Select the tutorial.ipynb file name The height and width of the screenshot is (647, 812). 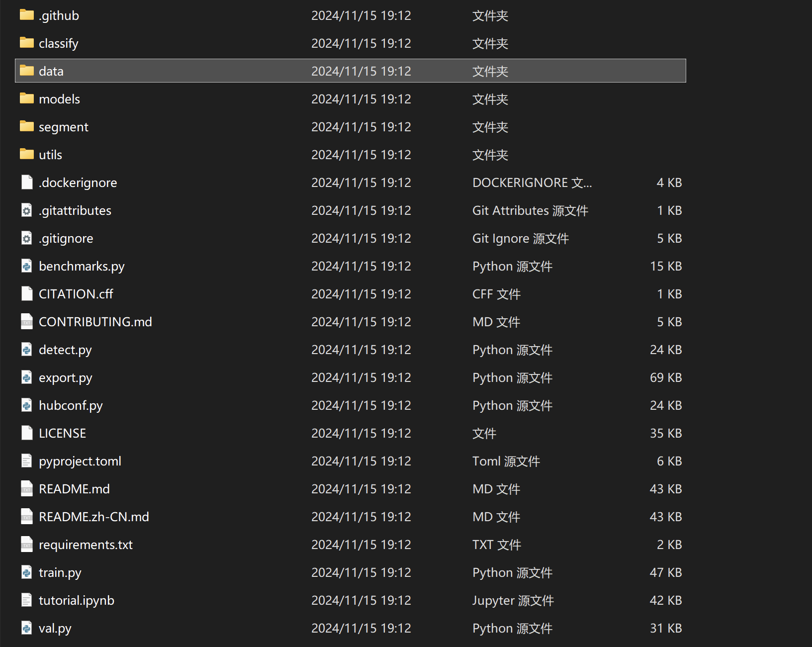(x=77, y=601)
